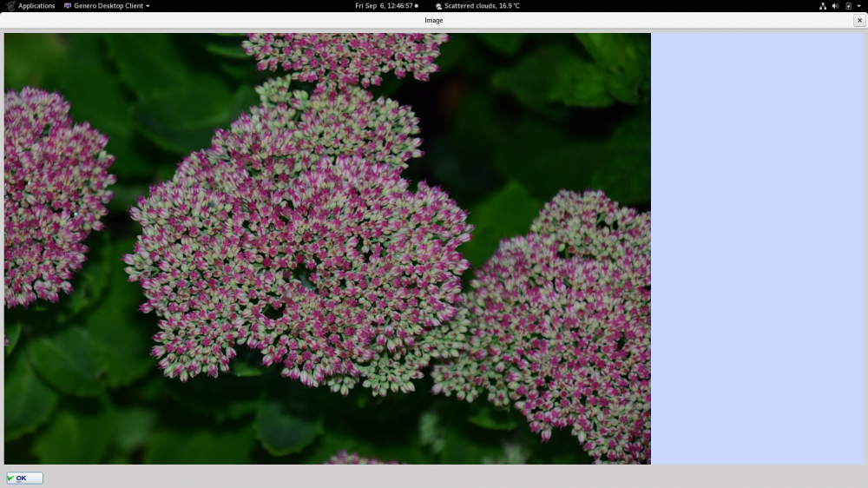Confirm with the OK button
This screenshot has width=868, height=488.
tap(24, 478)
